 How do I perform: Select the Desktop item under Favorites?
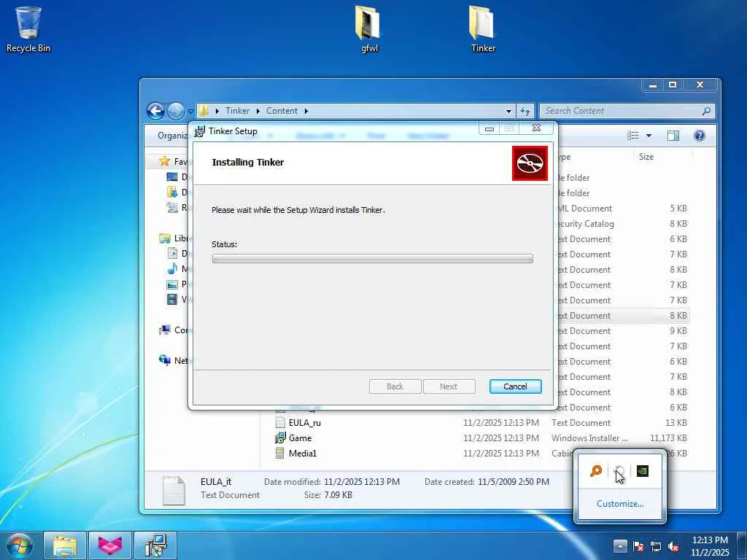point(172,177)
